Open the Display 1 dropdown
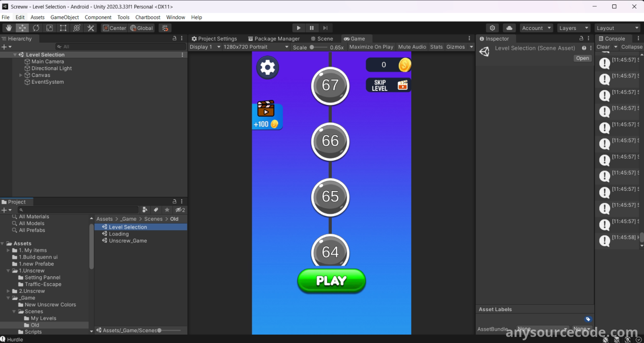 (205, 47)
